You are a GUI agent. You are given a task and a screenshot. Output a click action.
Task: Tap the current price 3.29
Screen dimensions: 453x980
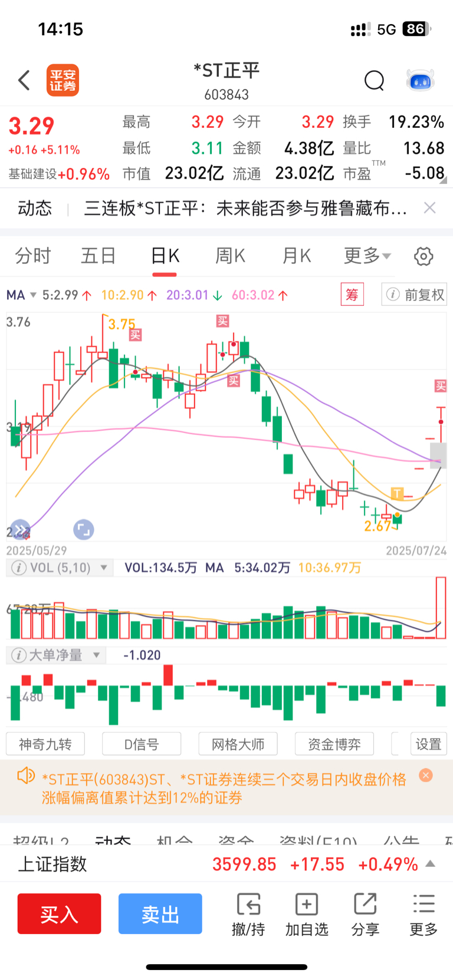[x=31, y=126]
